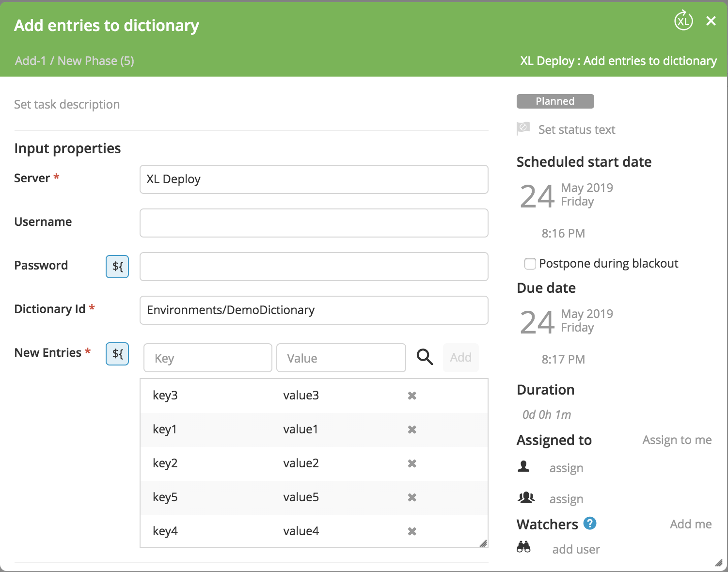Click the single user assign icon
728x572 pixels.
[523, 466]
